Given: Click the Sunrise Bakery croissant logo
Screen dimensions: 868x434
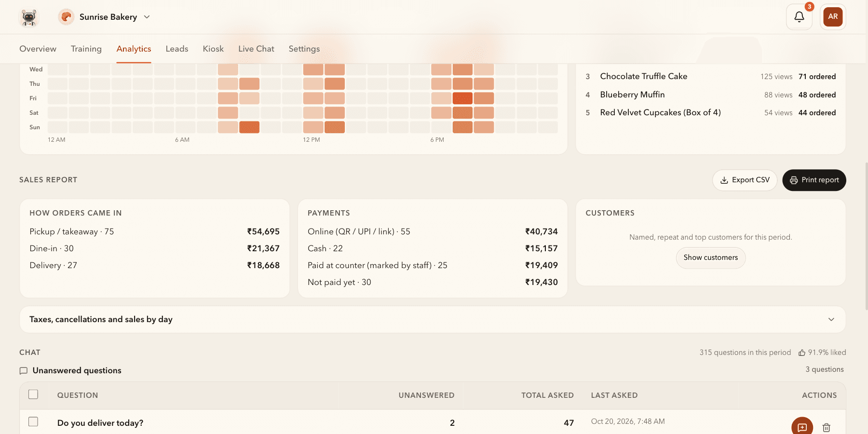Looking at the screenshot, I should [x=66, y=17].
